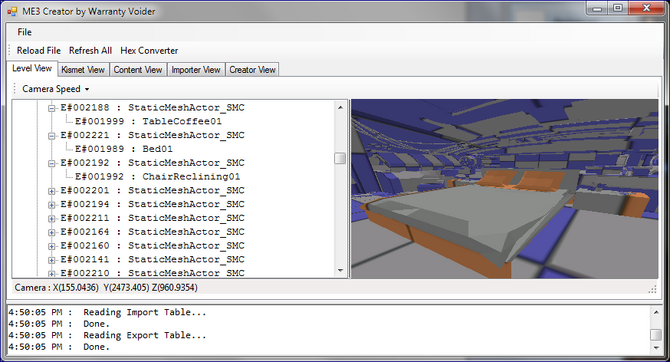Switch to the Kismet View tab
This screenshot has height=362, width=670.
pos(83,70)
